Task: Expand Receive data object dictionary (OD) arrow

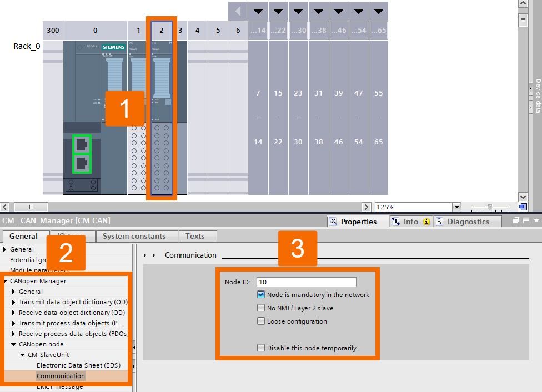Action: pos(13,313)
